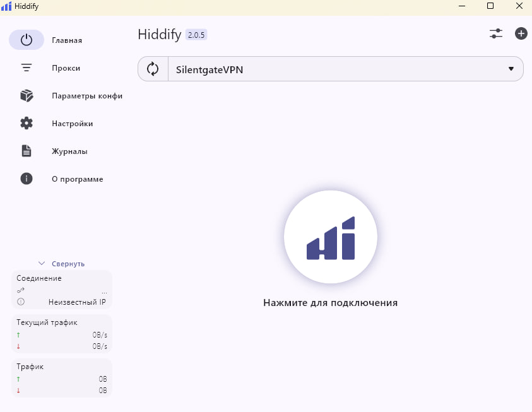
Task: Refresh the SilentgateVPN profile with the circular-arrows icon
Action: (x=153, y=69)
